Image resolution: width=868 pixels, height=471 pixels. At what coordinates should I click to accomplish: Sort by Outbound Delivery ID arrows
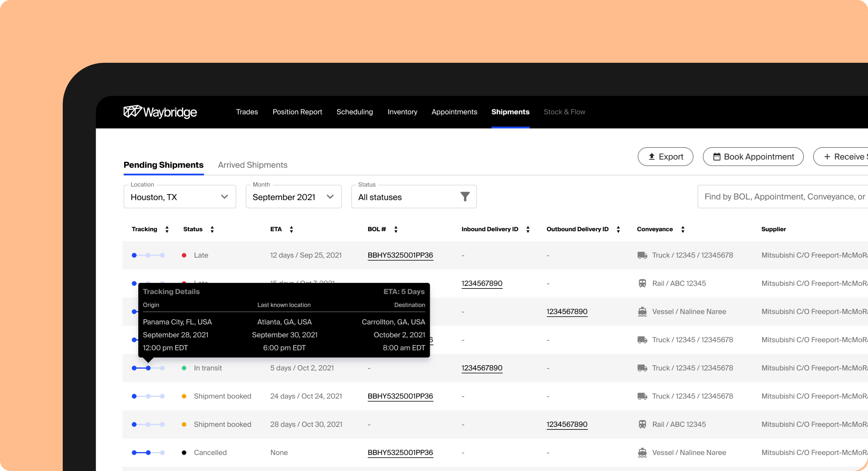[618, 230]
